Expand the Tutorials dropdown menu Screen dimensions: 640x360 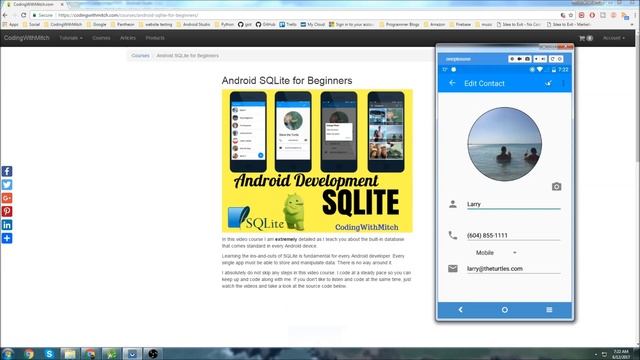71,38
